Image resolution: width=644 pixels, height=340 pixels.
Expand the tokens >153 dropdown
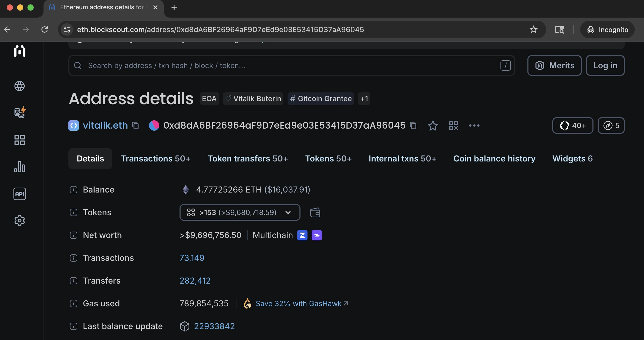(x=240, y=212)
